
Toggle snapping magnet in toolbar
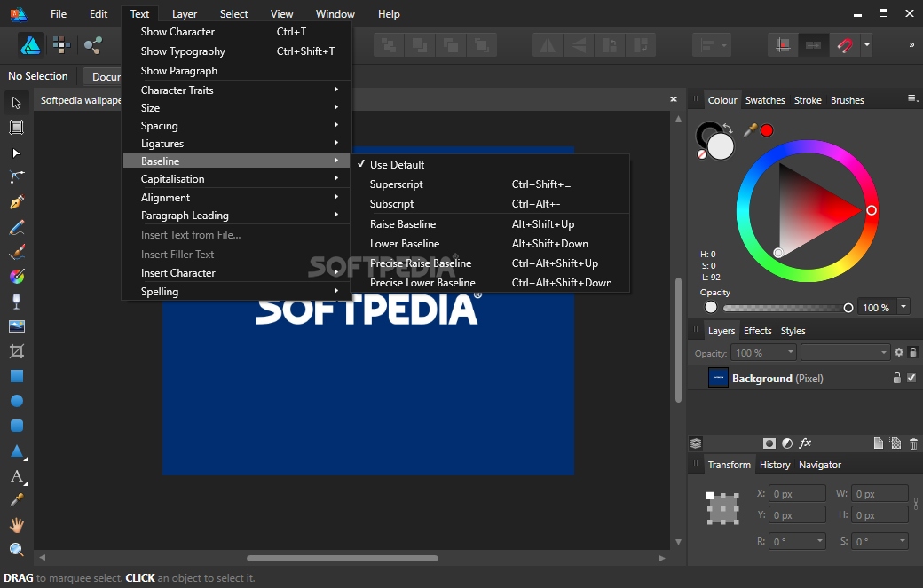tap(845, 45)
